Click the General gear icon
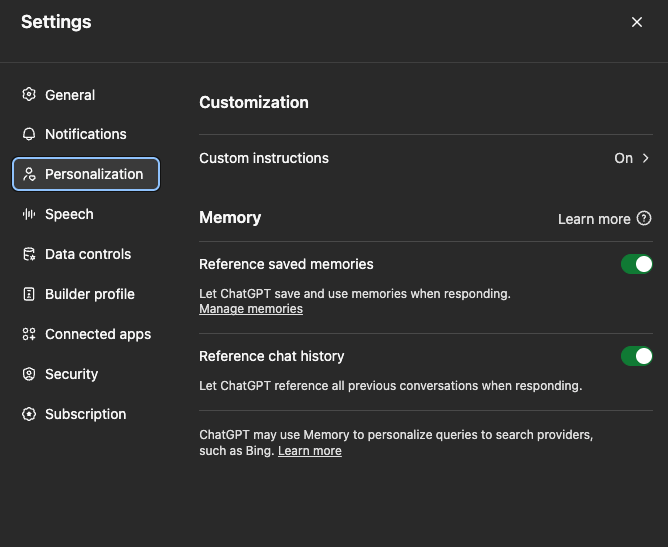Screen dimensions: 668x547 [29, 95]
